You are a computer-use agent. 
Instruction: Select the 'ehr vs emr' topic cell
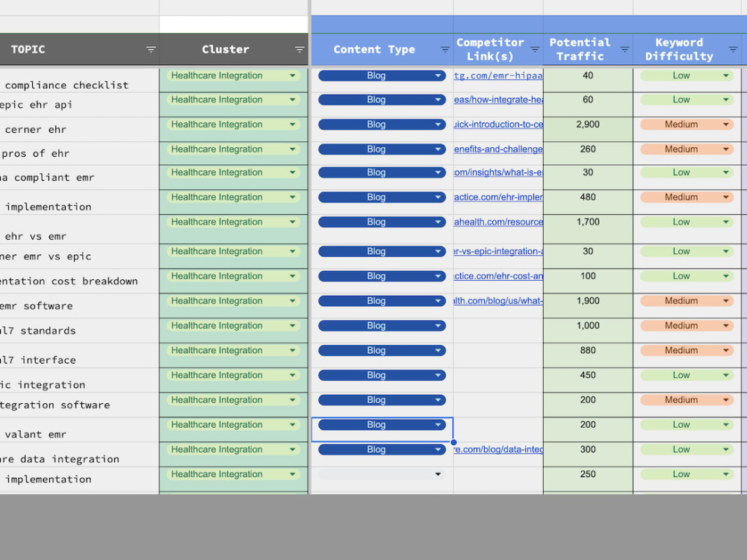(80, 229)
